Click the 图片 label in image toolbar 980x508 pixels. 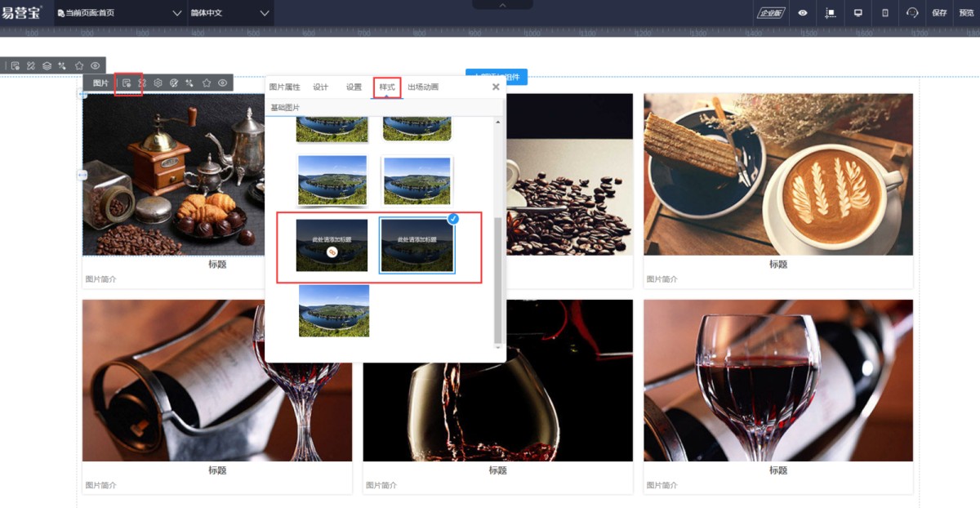point(100,83)
